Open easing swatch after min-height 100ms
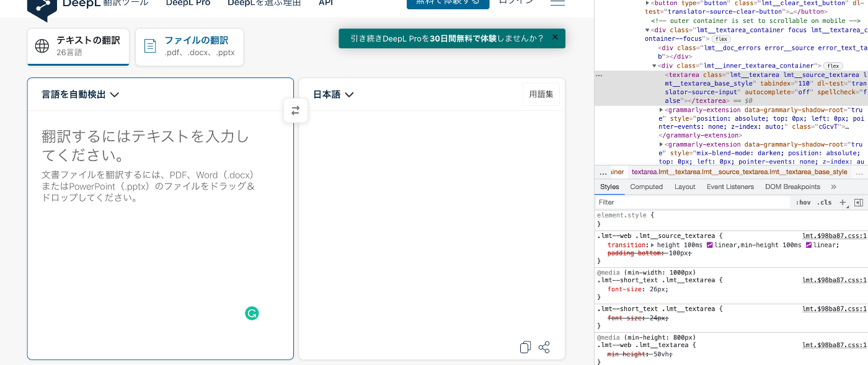This screenshot has height=365, width=868. [809, 245]
